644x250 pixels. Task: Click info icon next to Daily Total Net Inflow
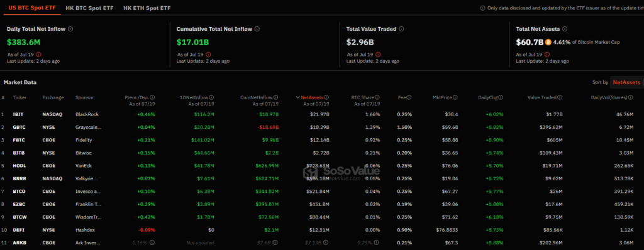(70, 29)
